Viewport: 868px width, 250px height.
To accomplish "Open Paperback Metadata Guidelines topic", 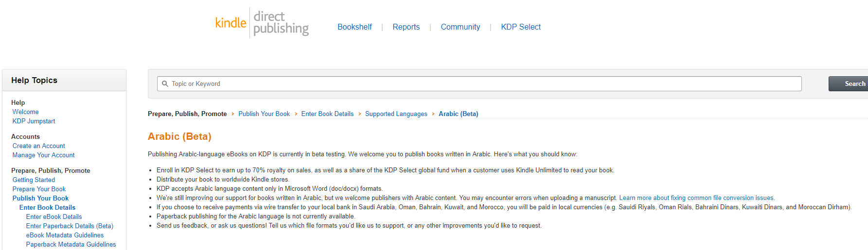I will 71,244.
